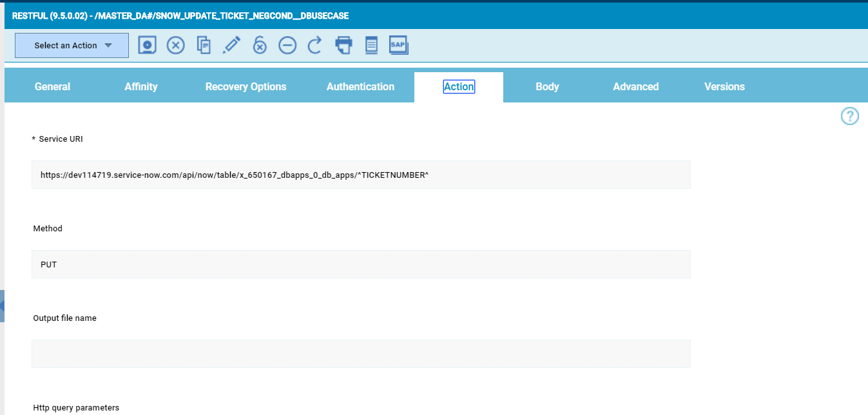This screenshot has width=868, height=415.
Task: Open the help question mark icon
Action: click(x=850, y=116)
